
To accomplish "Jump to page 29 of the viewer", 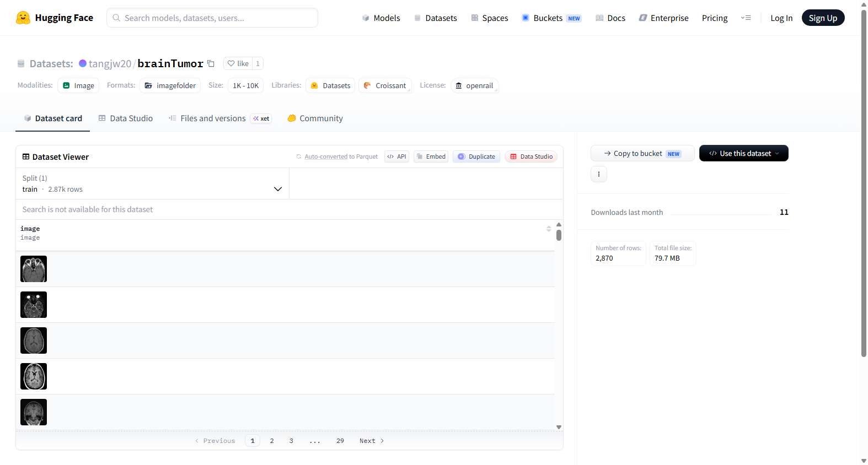I will click(340, 441).
